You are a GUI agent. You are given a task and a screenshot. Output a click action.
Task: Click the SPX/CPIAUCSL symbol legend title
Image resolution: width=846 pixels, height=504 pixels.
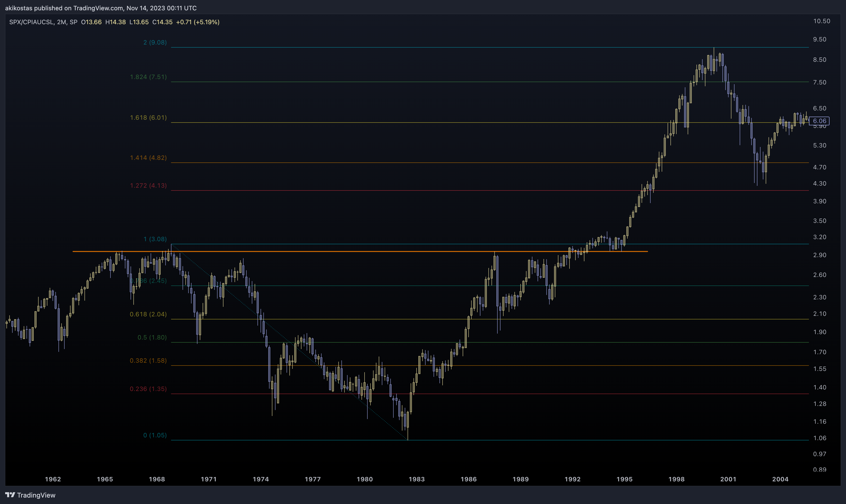click(31, 22)
